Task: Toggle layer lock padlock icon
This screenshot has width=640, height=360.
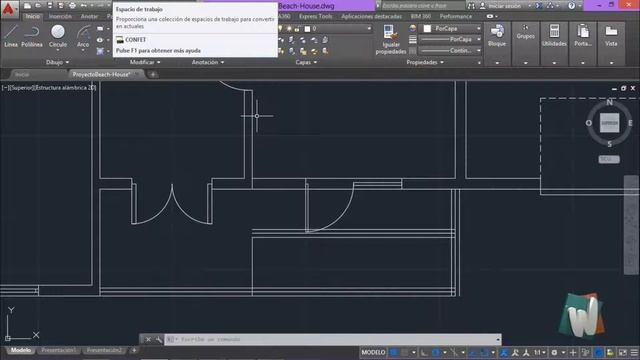Action: point(297,29)
